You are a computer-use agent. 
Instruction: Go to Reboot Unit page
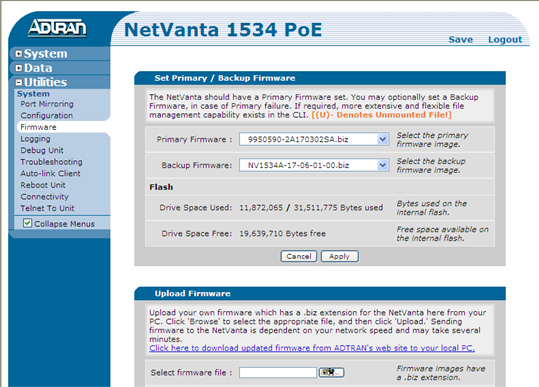(x=43, y=185)
